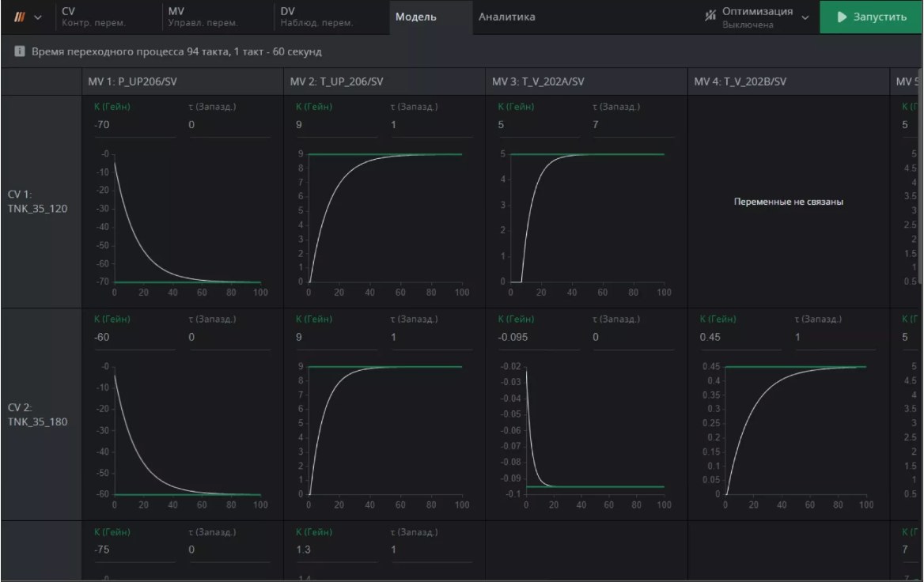The height and width of the screenshot is (582, 924).
Task: Edit delay field for CV 2 / MV 2
Action: (431, 338)
